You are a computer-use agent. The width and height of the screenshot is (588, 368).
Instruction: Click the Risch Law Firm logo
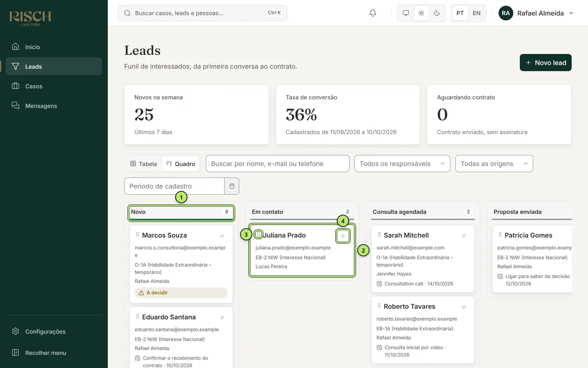(30, 18)
